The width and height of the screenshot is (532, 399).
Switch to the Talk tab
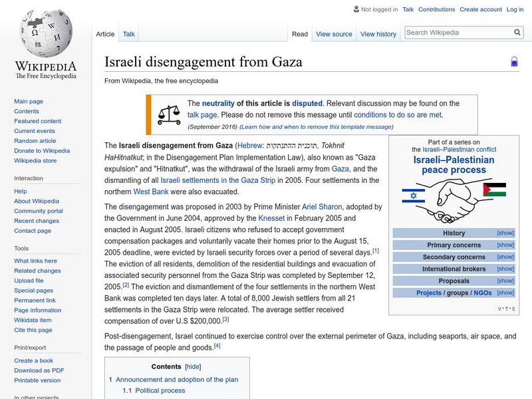click(128, 33)
